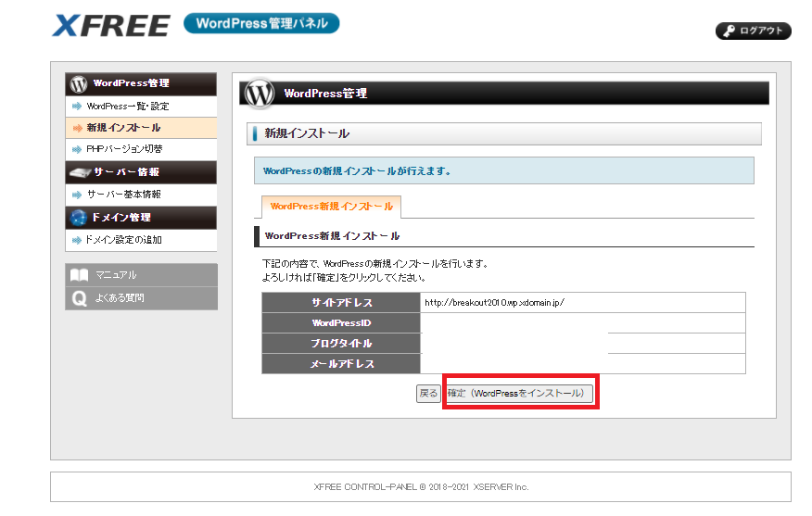Click 確定（WordPressをインストール） button
The height and width of the screenshot is (516, 812).
(519, 394)
